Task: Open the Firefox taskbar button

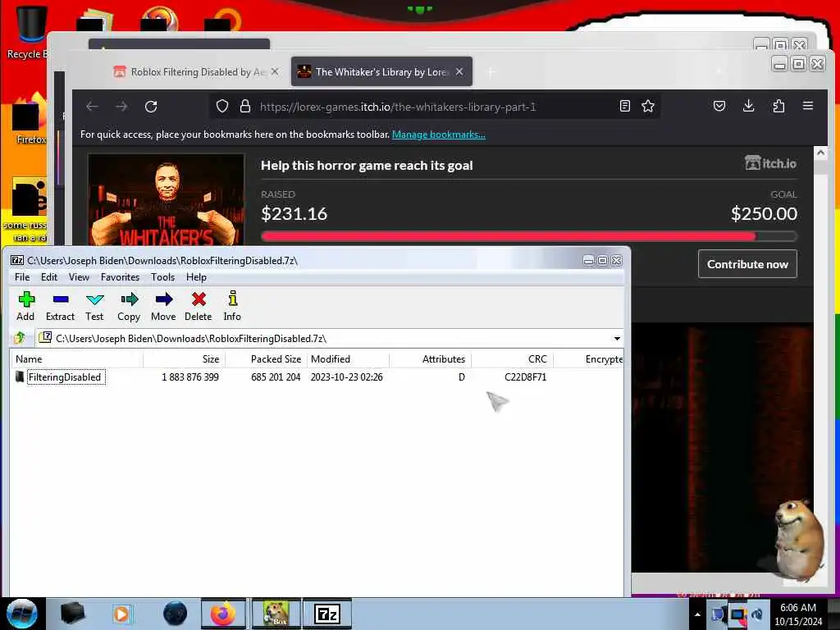Action: pyautogui.click(x=223, y=614)
